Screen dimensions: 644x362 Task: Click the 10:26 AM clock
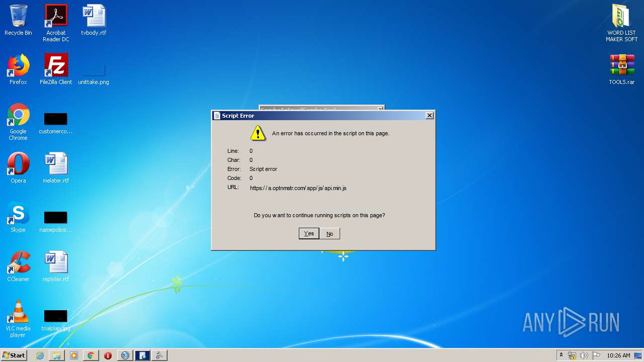[618, 355]
